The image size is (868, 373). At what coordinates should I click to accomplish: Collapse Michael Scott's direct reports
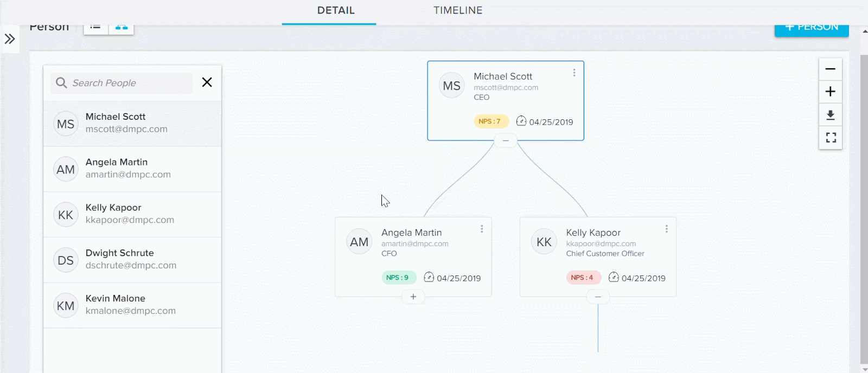[506, 141]
